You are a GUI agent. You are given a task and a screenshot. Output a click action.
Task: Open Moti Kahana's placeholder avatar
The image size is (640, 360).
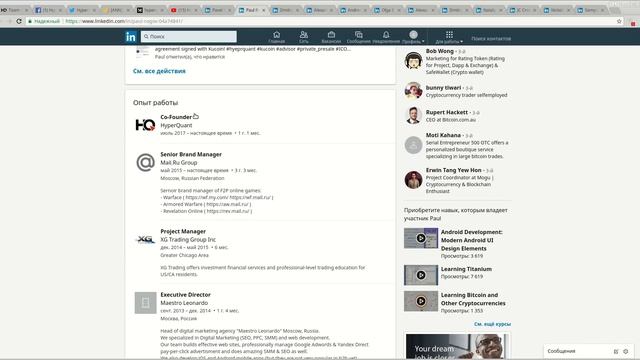tap(413, 145)
